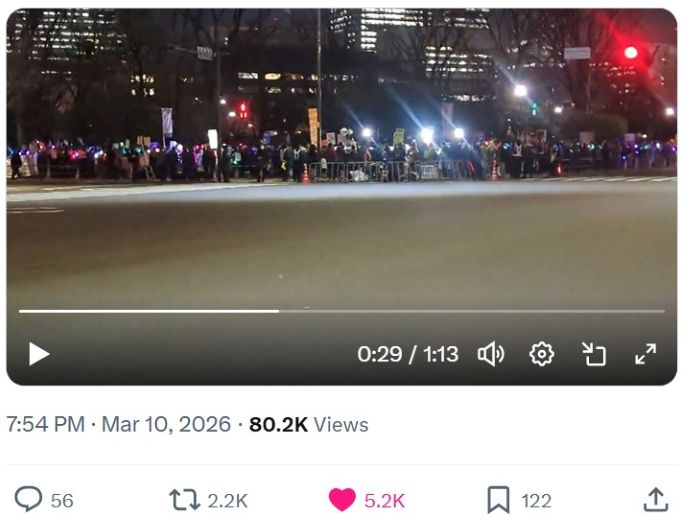Click the played portion of timeline
686x521 pixels.
point(149,311)
